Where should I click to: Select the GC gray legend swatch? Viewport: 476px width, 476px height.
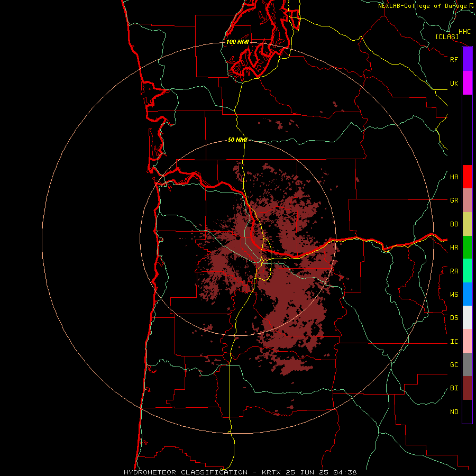pyautogui.click(x=467, y=364)
